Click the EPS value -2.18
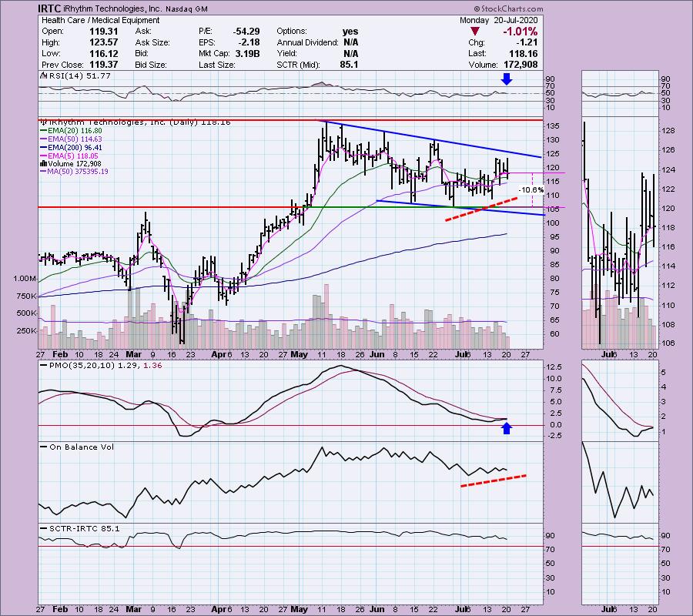Screen dimensions: 693x616 coord(249,42)
